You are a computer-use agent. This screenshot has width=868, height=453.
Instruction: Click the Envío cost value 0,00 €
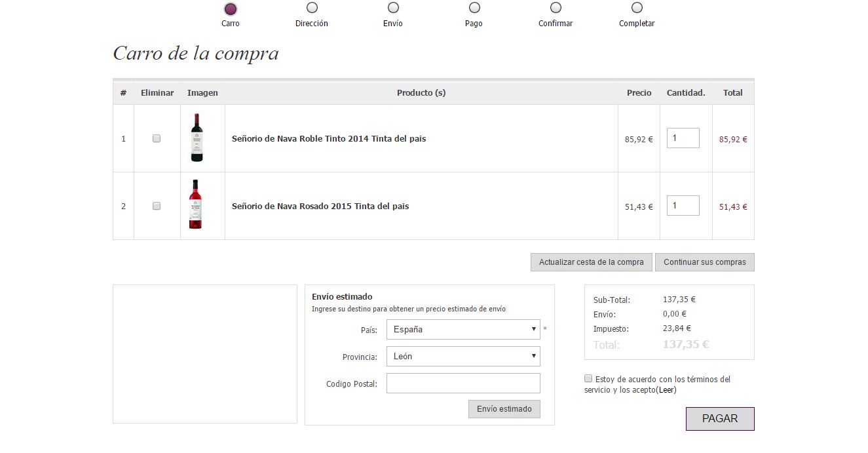pos(675,314)
